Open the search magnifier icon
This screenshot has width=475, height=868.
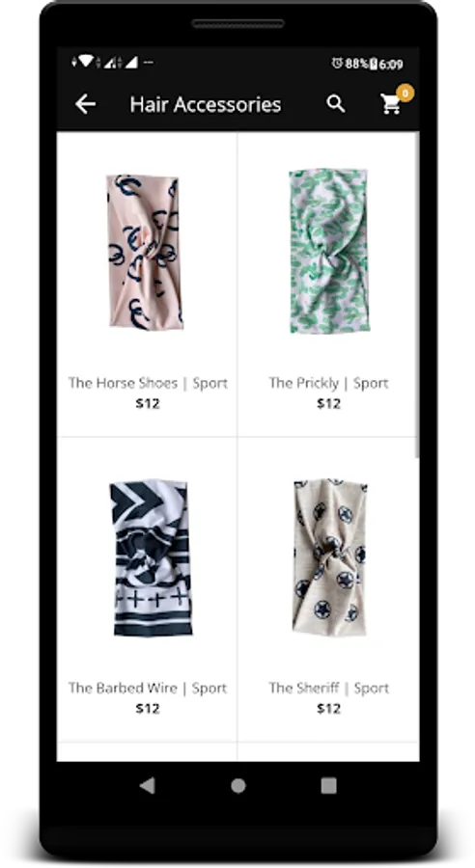(335, 103)
